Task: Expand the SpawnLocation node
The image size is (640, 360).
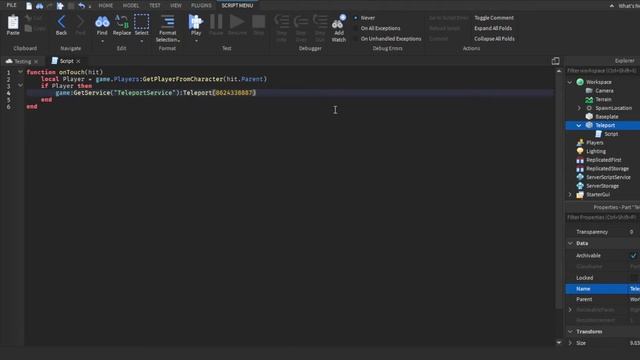Action: [x=579, y=108]
